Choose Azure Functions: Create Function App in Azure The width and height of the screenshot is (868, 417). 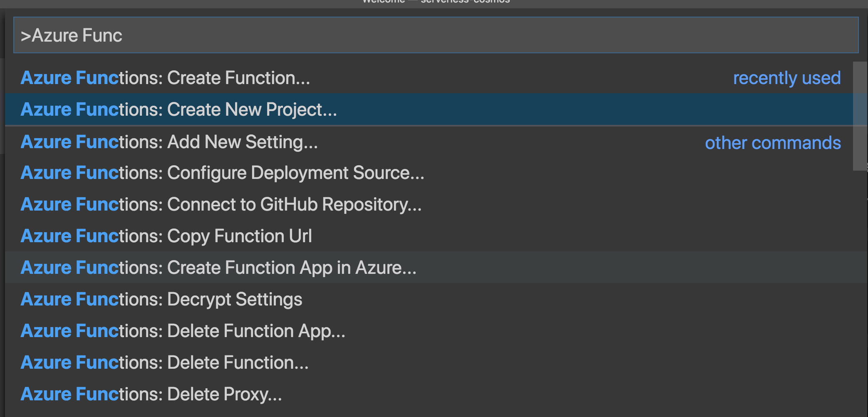[x=218, y=268]
